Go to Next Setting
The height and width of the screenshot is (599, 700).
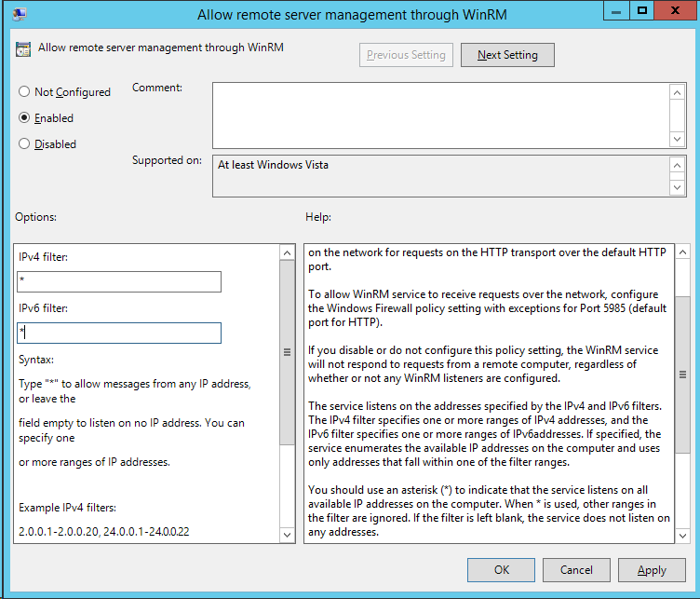click(507, 55)
